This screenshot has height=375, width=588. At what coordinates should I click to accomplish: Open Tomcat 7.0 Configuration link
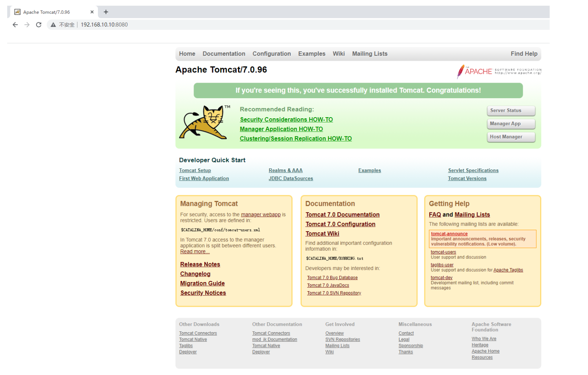[341, 224]
